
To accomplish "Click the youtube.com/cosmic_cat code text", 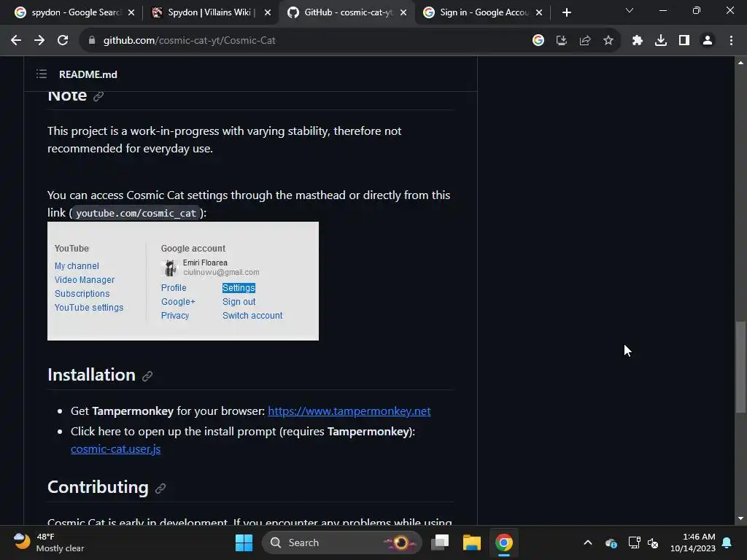I will tap(136, 214).
